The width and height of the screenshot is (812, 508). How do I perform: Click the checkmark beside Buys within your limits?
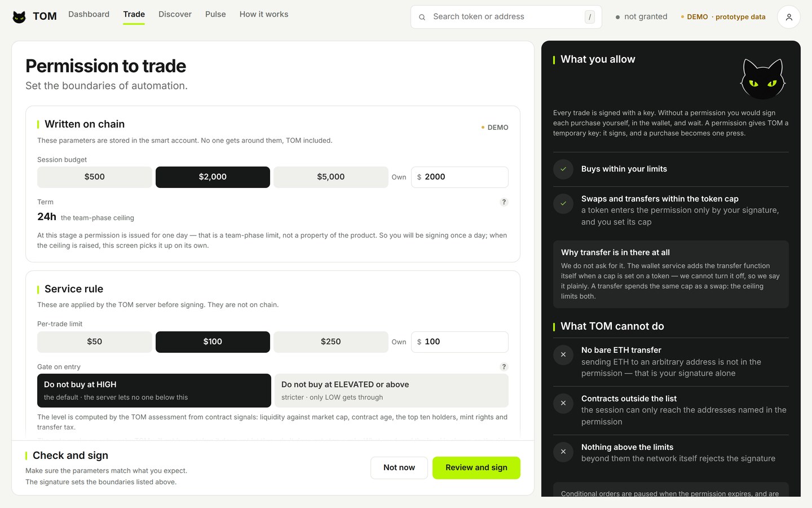tap(563, 169)
